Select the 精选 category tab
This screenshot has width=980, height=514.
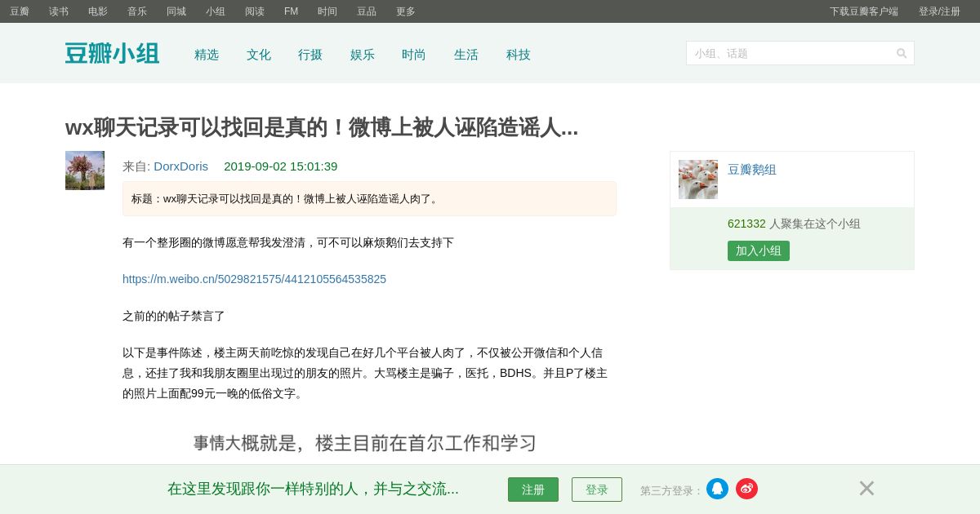click(207, 55)
